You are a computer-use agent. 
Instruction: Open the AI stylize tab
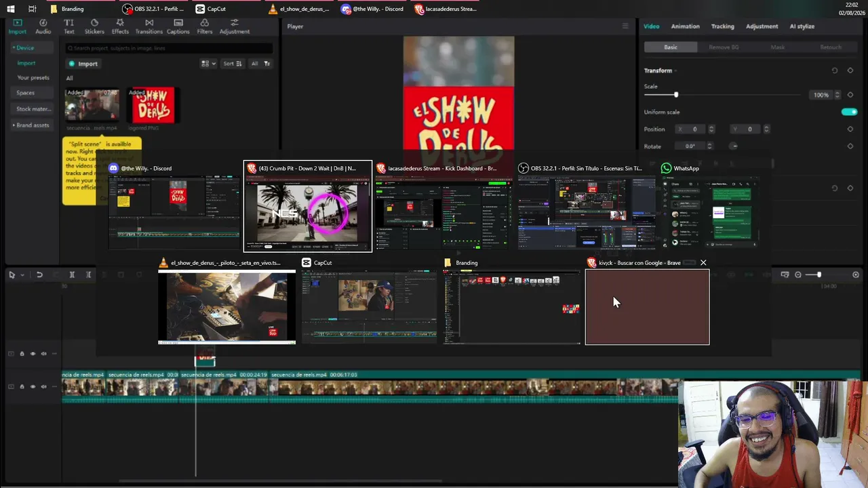click(802, 26)
